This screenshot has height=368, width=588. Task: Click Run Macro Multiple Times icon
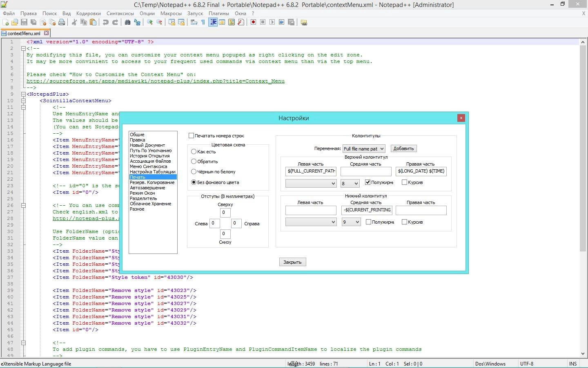coord(282,22)
